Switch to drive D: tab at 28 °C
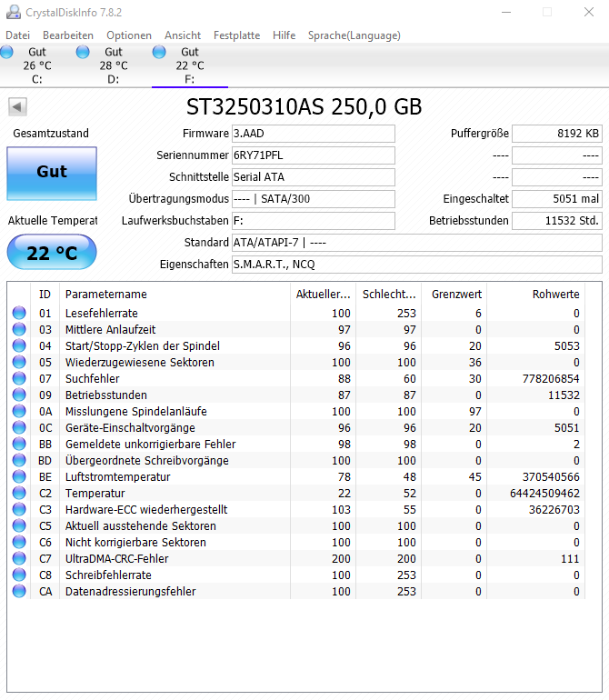 coord(114,65)
